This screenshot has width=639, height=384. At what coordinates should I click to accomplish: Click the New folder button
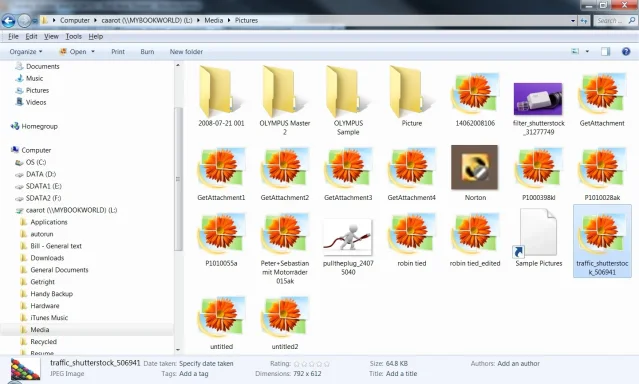[x=186, y=52]
